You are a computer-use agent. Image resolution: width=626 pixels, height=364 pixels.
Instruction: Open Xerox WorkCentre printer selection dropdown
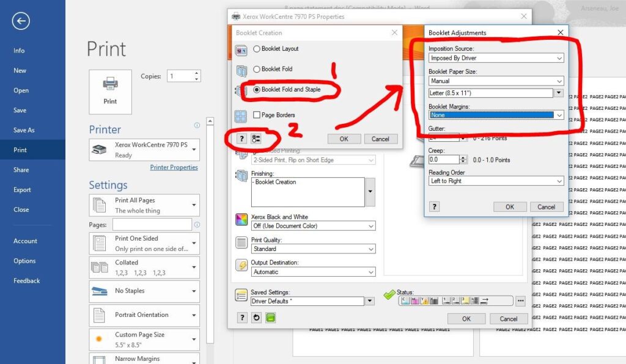[144, 150]
